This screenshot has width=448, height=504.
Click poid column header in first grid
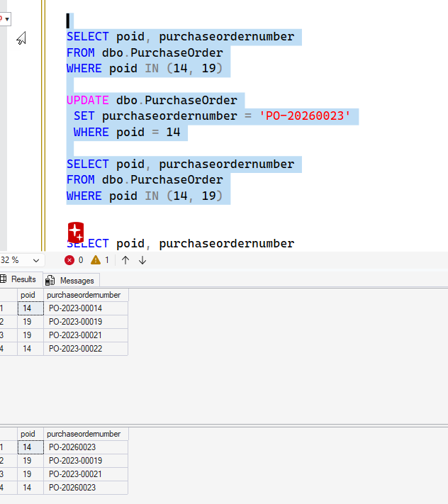(x=28, y=295)
